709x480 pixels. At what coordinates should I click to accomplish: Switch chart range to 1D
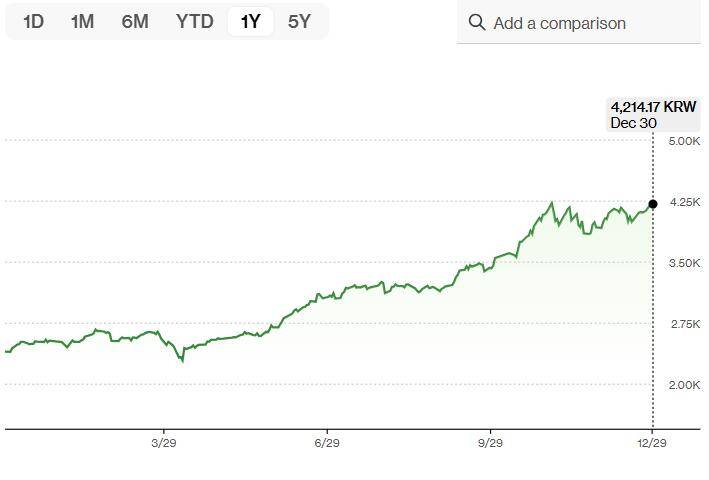tap(33, 21)
